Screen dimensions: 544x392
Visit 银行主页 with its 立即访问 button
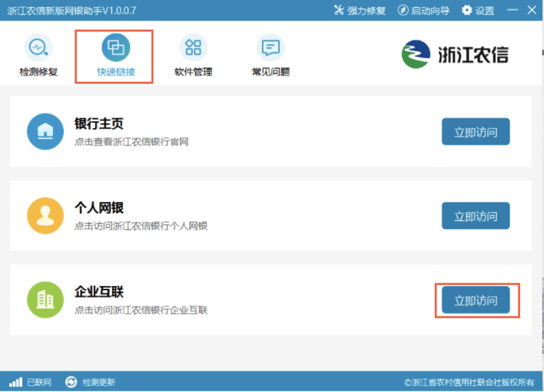coord(476,132)
